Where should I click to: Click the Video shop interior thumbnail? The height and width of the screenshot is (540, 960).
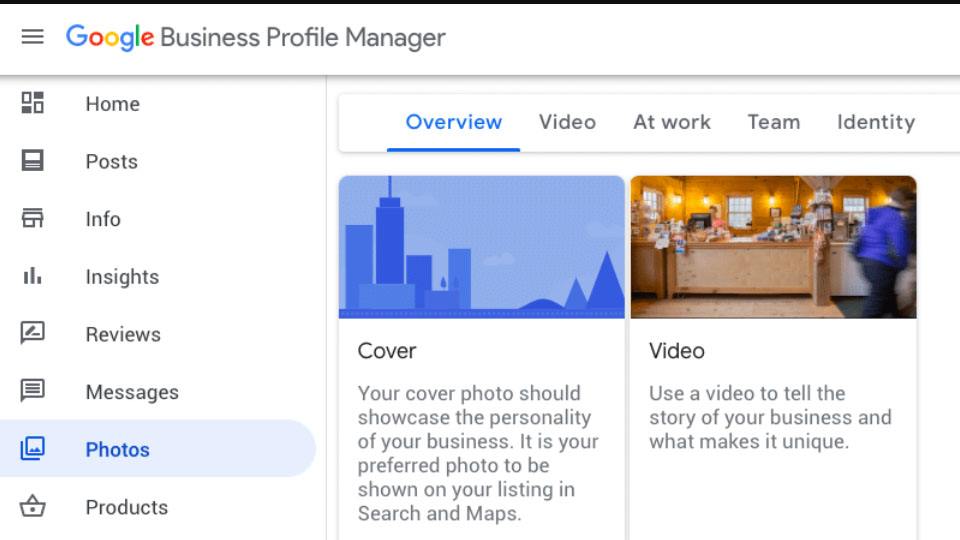click(x=773, y=247)
